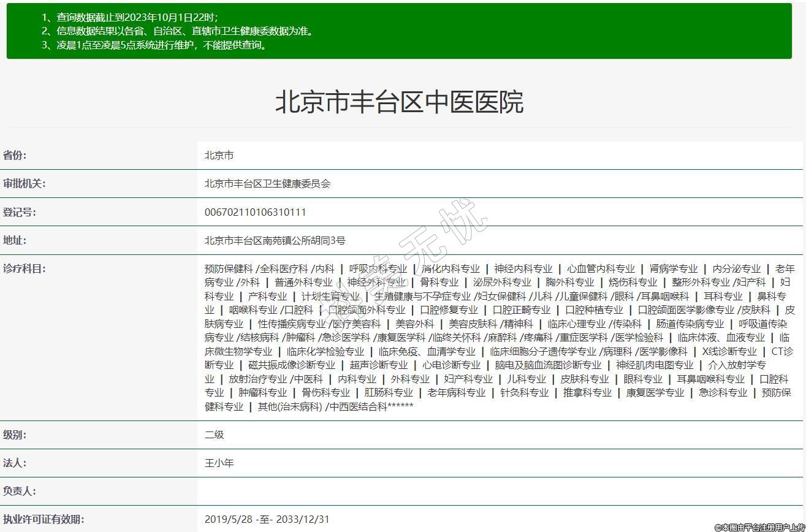Click the level value 二级
The height and width of the screenshot is (532, 806).
pos(214,435)
